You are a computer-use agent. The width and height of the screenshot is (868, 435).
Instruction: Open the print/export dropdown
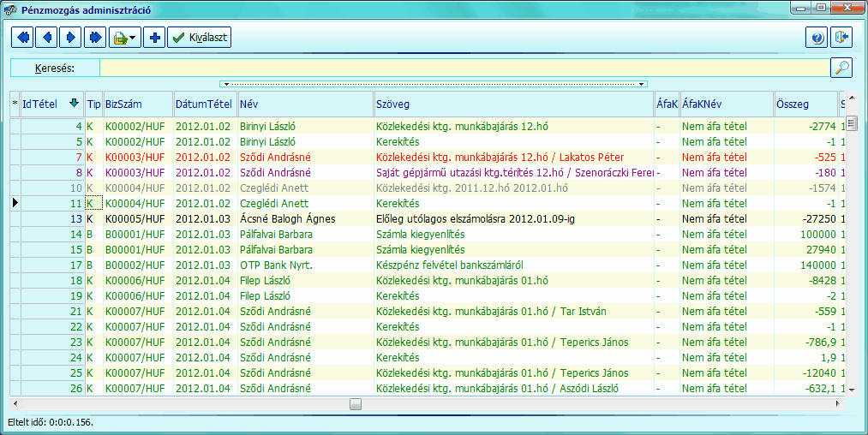[124, 38]
